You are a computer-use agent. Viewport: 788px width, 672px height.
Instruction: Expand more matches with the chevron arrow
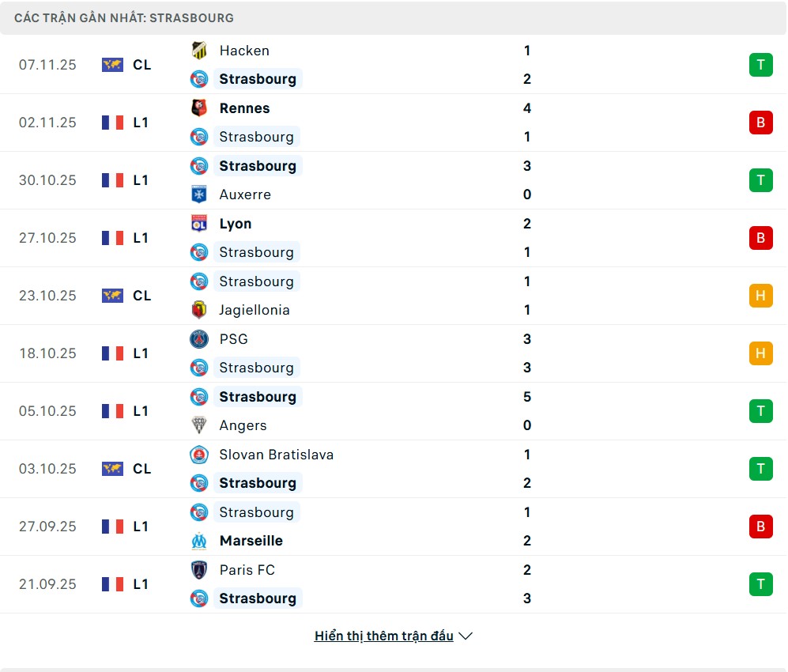[x=466, y=636]
